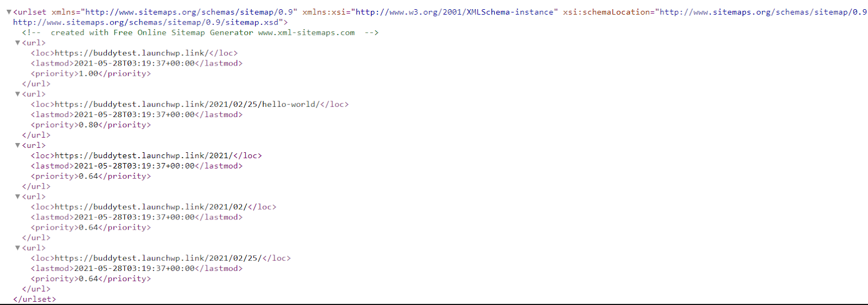Collapse the root urlset element triangle
The image size is (868, 305).
click(9, 12)
